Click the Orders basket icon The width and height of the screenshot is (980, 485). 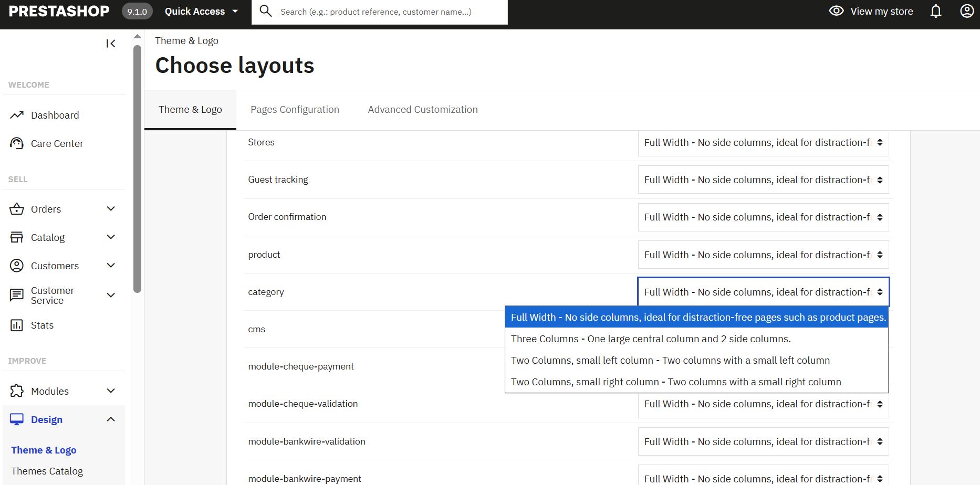click(x=17, y=209)
